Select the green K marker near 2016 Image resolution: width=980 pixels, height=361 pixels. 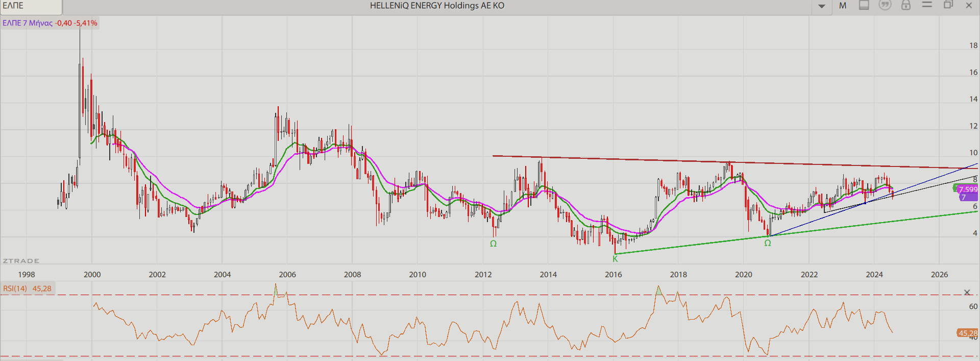pos(615,259)
